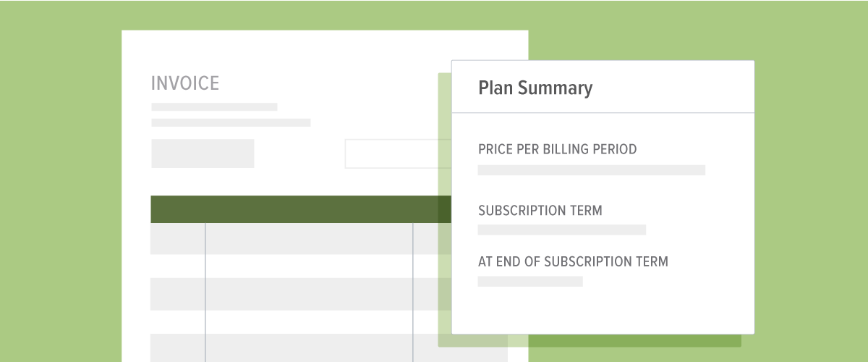Click the dark green invoice table header

(x=301, y=209)
